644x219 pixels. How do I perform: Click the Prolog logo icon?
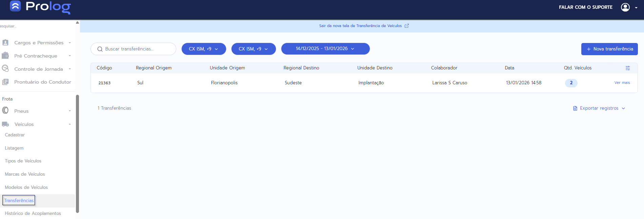[x=15, y=6]
